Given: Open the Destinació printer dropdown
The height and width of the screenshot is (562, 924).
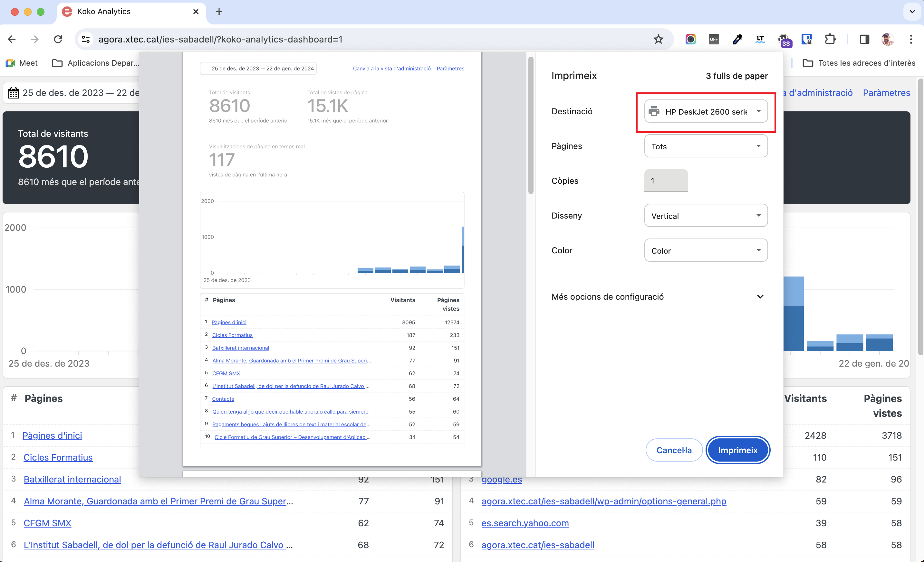Looking at the screenshot, I should pyautogui.click(x=705, y=111).
